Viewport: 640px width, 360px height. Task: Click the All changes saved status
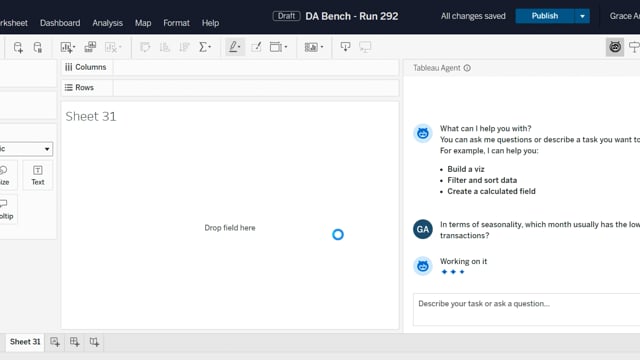point(473,16)
